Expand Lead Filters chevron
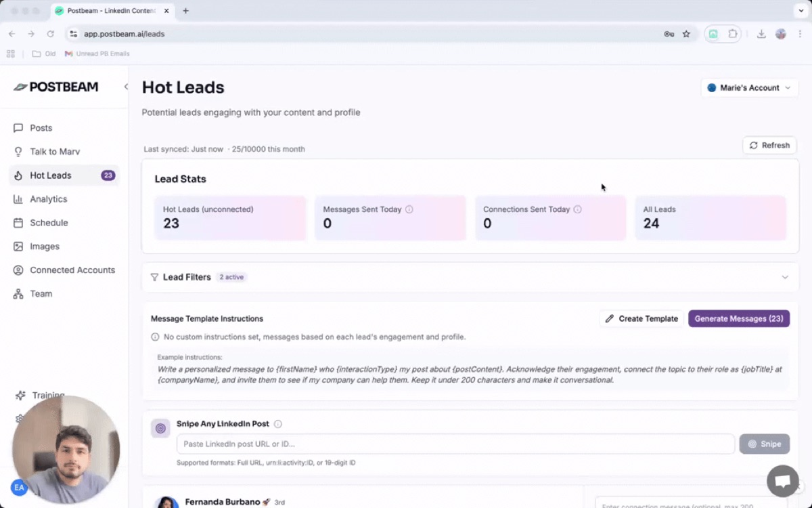 click(785, 277)
